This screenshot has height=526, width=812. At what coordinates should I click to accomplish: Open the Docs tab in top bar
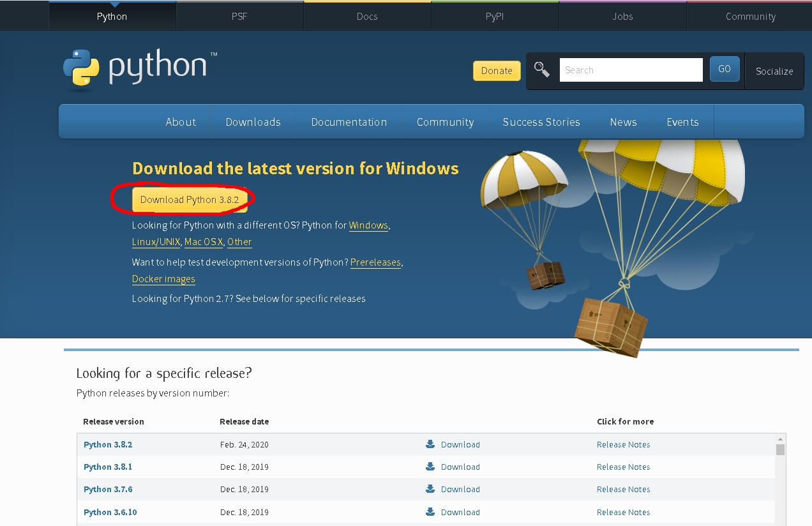(x=367, y=16)
